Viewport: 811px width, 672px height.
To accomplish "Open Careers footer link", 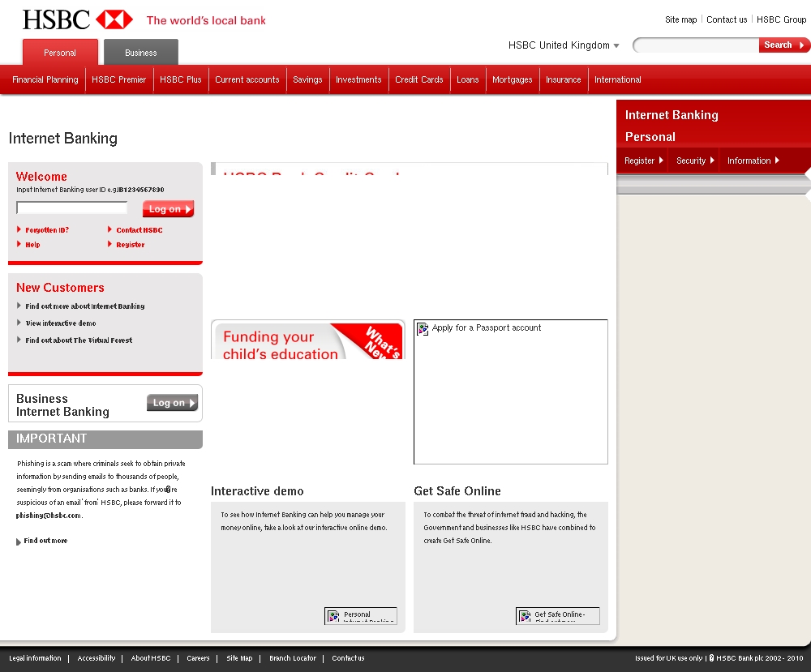I will pyautogui.click(x=198, y=658).
